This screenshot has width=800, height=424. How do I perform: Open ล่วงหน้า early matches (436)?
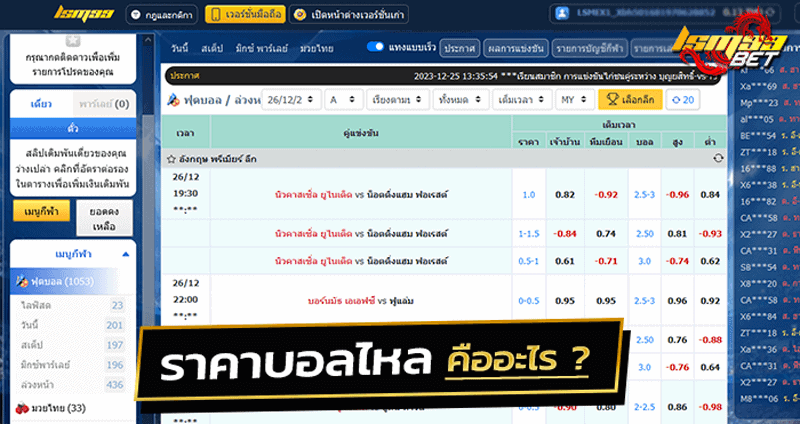[x=72, y=385]
